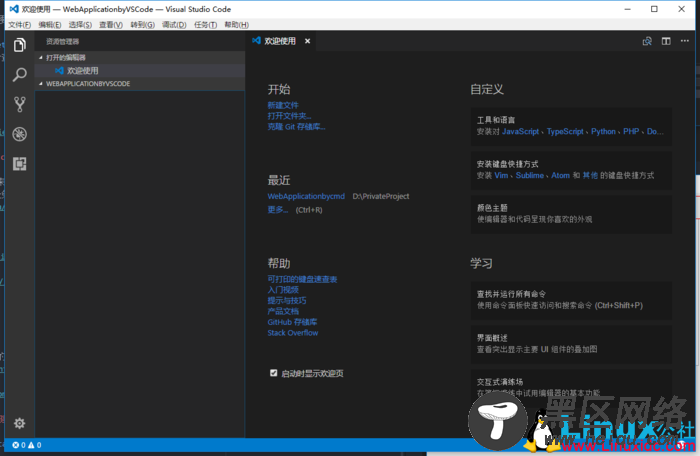
Task: Open the 交互式演练场 card
Action: click(x=571, y=388)
